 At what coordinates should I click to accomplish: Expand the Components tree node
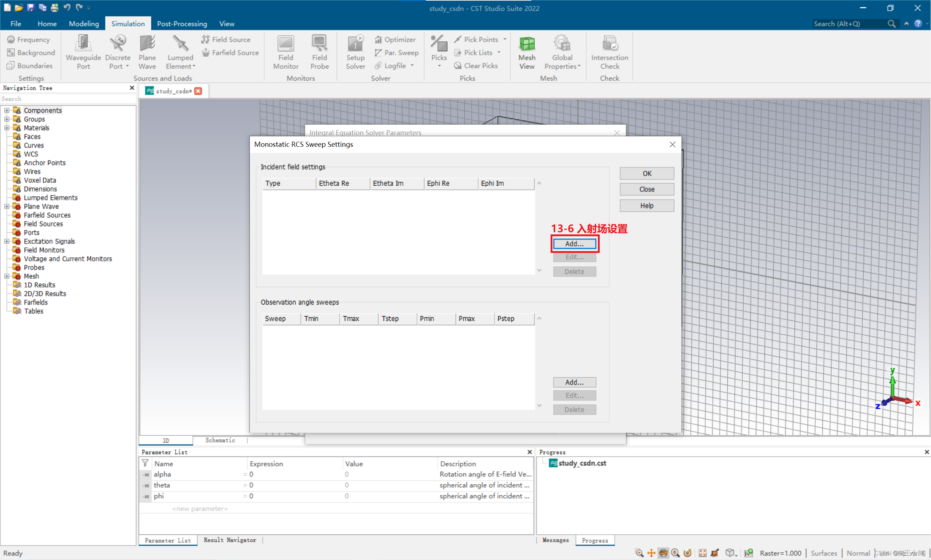pyautogui.click(x=7, y=110)
